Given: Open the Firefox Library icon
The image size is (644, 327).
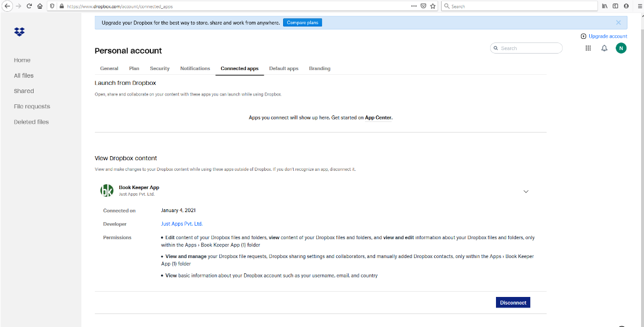Looking at the screenshot, I should coord(604,6).
